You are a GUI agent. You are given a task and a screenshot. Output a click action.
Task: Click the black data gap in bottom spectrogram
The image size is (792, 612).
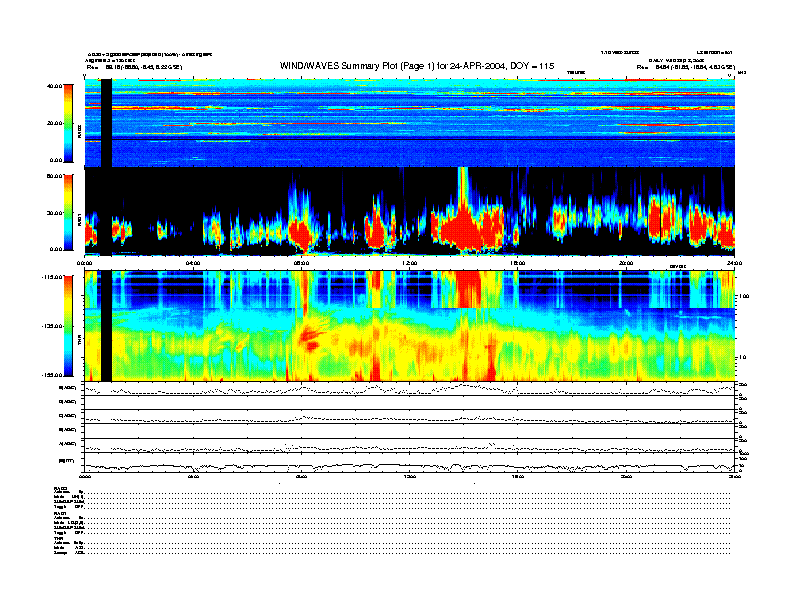coord(106,325)
